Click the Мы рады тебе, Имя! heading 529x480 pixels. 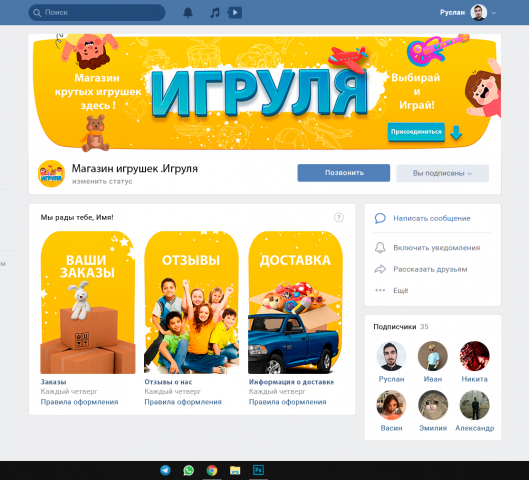pos(77,217)
